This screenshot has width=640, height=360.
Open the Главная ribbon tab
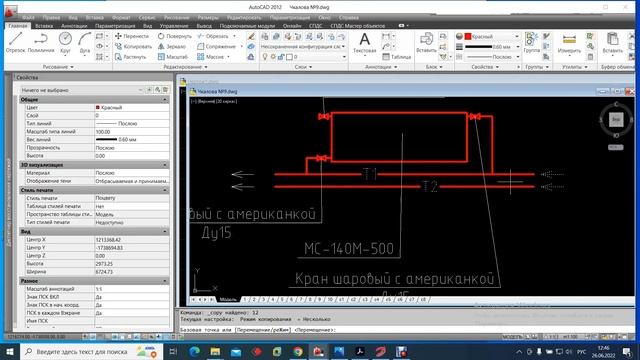[18, 26]
